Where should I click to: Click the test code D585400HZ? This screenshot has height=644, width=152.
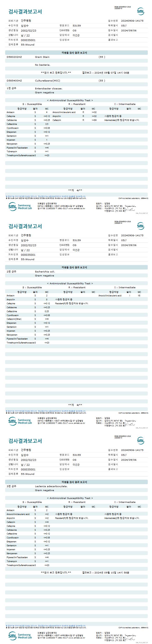tap(14, 81)
